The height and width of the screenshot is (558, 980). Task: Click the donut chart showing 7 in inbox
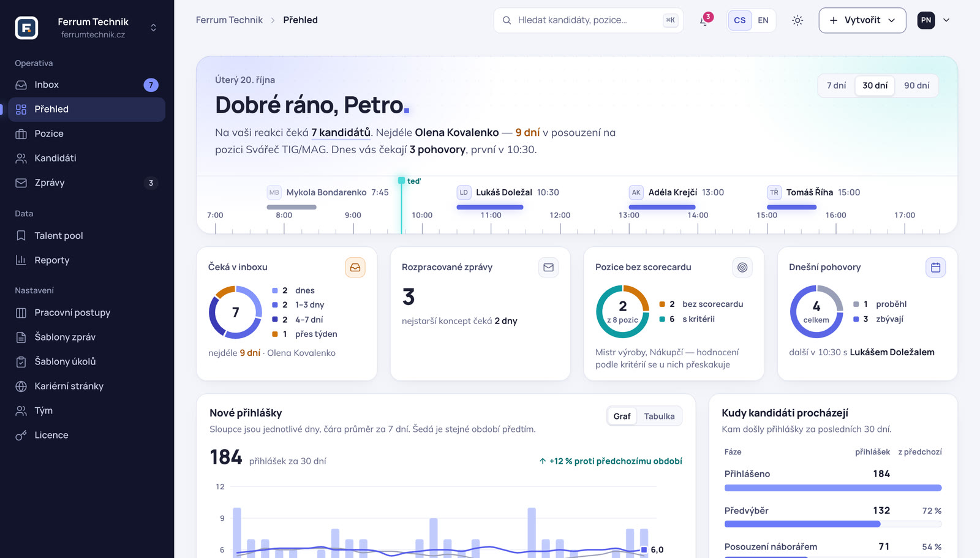(235, 312)
